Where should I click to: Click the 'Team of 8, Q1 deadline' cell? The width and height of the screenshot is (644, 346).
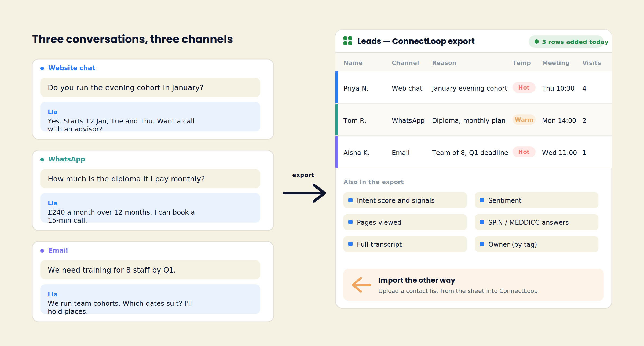pos(470,153)
